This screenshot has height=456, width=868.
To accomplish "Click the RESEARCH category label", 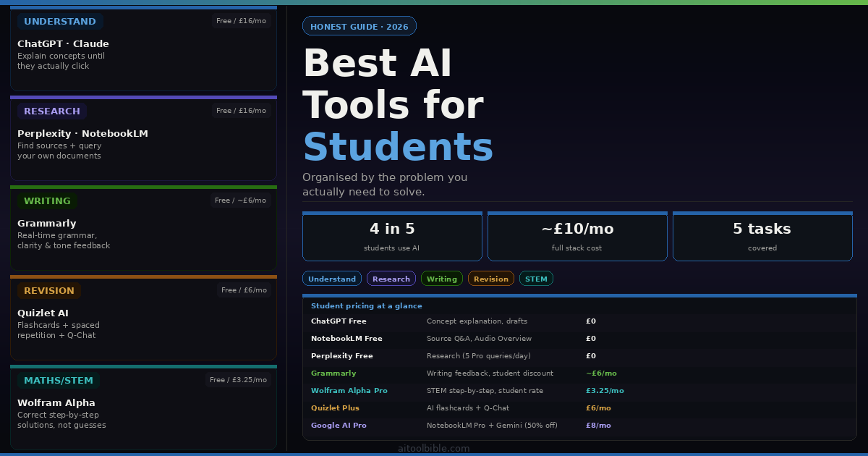I will pos(52,111).
